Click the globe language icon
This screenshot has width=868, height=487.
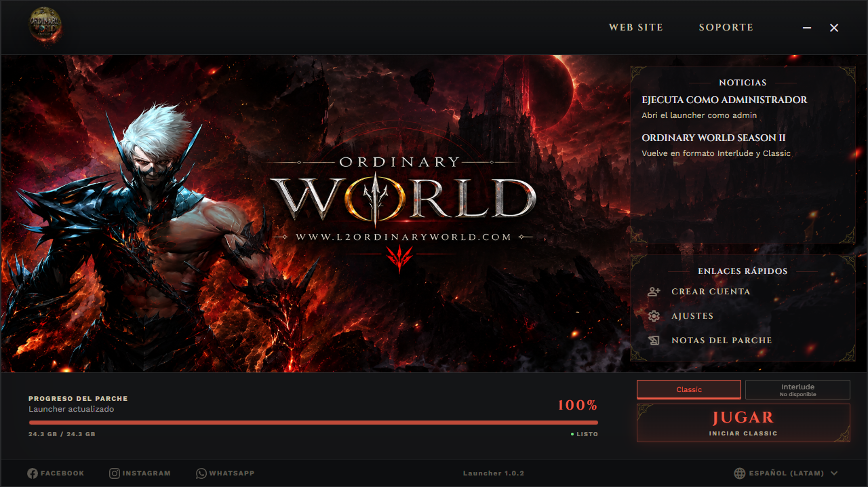pos(739,473)
